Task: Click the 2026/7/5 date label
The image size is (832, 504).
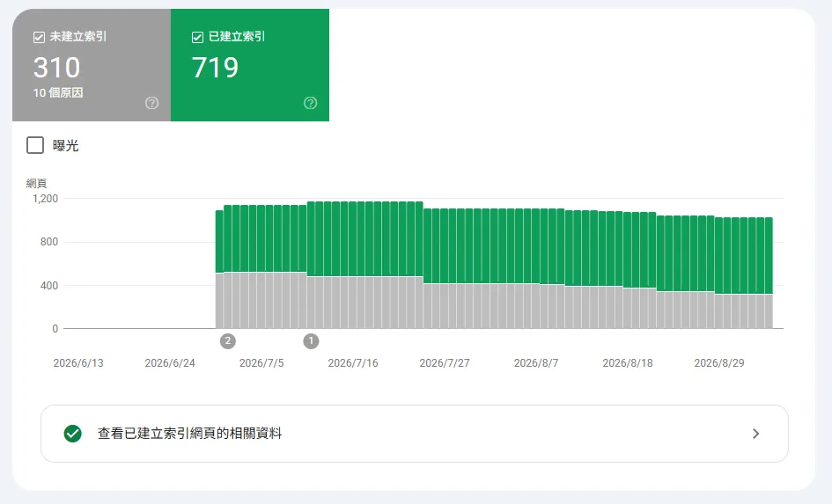Action: point(261,363)
